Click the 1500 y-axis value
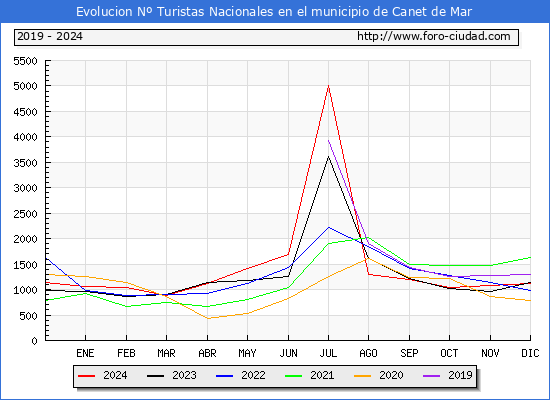 [25, 265]
